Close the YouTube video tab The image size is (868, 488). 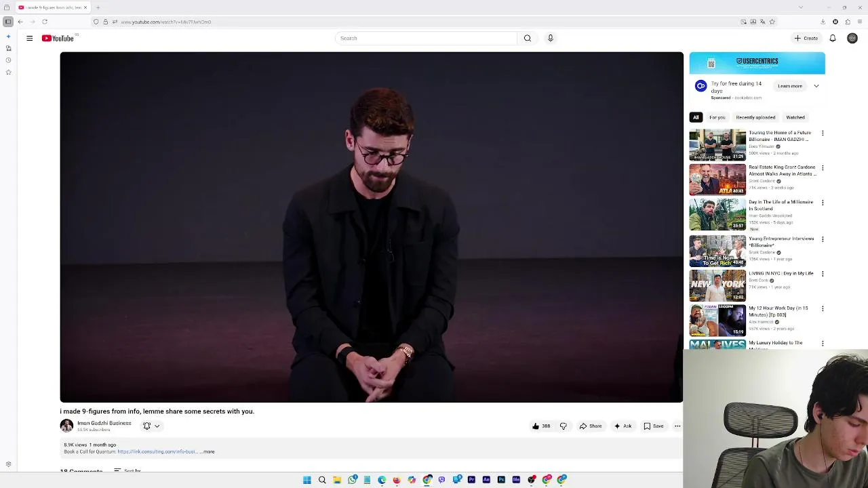pos(85,7)
